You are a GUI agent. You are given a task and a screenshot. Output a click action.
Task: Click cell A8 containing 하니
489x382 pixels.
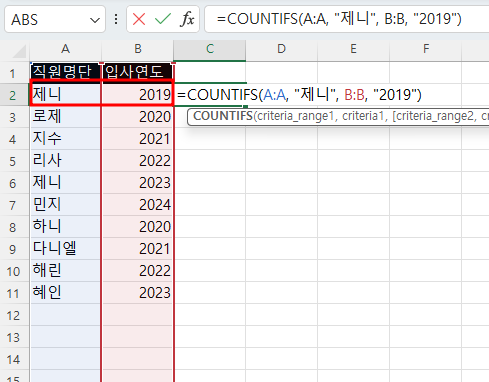65,227
